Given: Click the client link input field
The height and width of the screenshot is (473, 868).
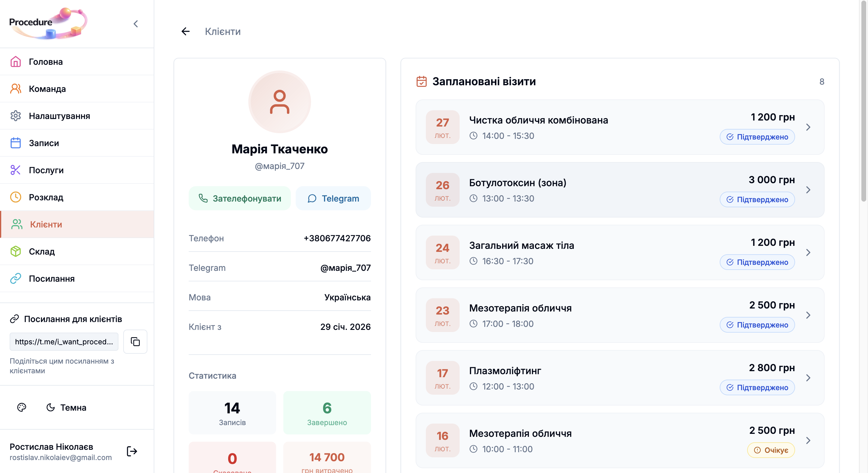Looking at the screenshot, I should coord(64,342).
